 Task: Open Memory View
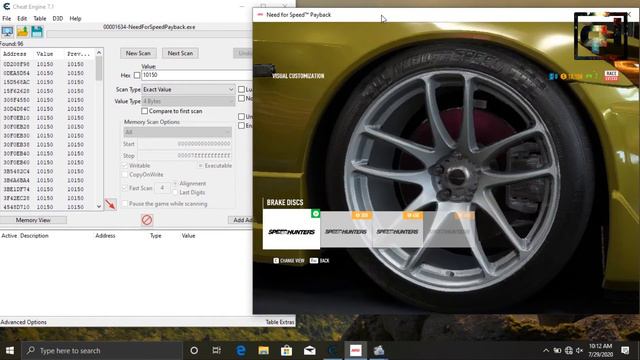(x=33, y=220)
